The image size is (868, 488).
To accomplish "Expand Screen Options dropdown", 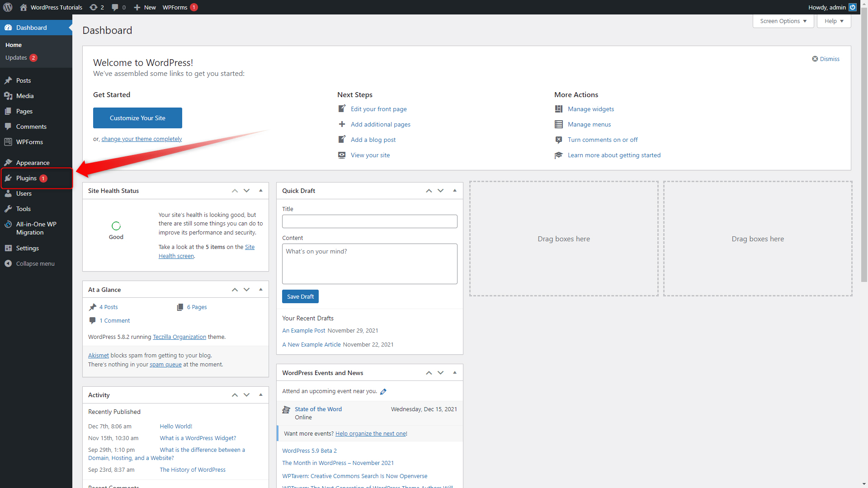I will [783, 21].
